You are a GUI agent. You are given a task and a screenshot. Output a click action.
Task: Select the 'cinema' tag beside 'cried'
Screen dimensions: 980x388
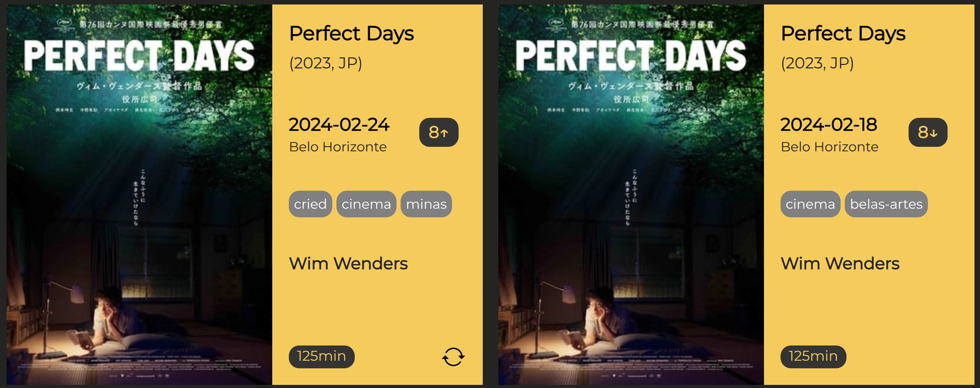[x=366, y=204]
